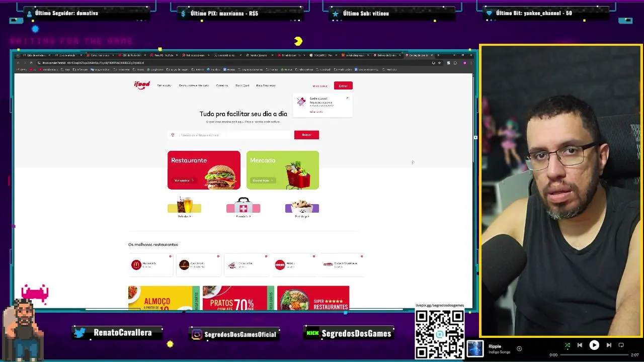This screenshot has width=644, height=362.
Task: Open the Bebidas drinks category
Action: click(184, 208)
